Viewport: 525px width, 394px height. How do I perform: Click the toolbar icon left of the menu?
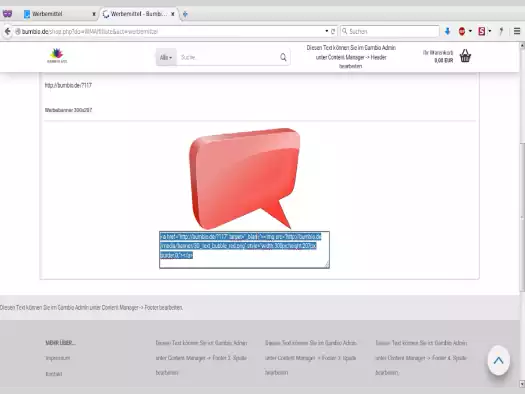501,31
